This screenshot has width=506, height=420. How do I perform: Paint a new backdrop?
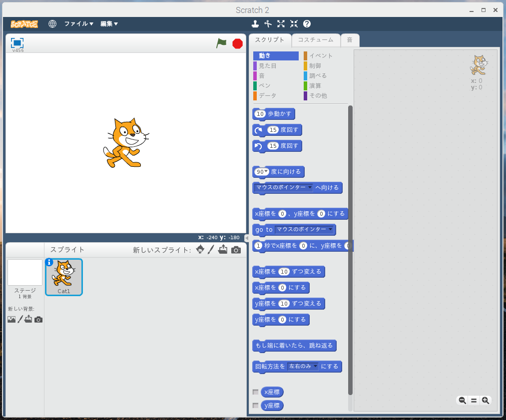point(20,319)
